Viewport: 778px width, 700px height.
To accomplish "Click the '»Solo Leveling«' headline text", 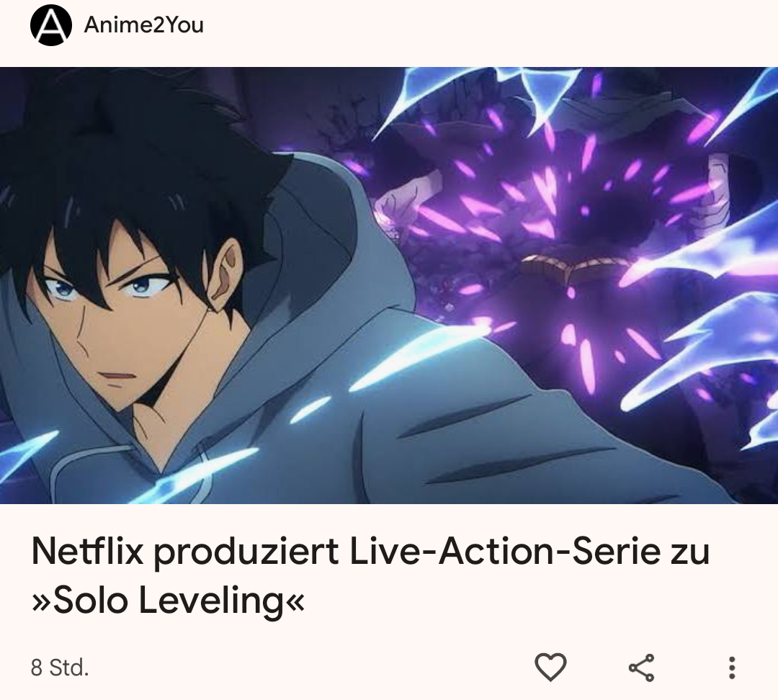I will 168,600.
